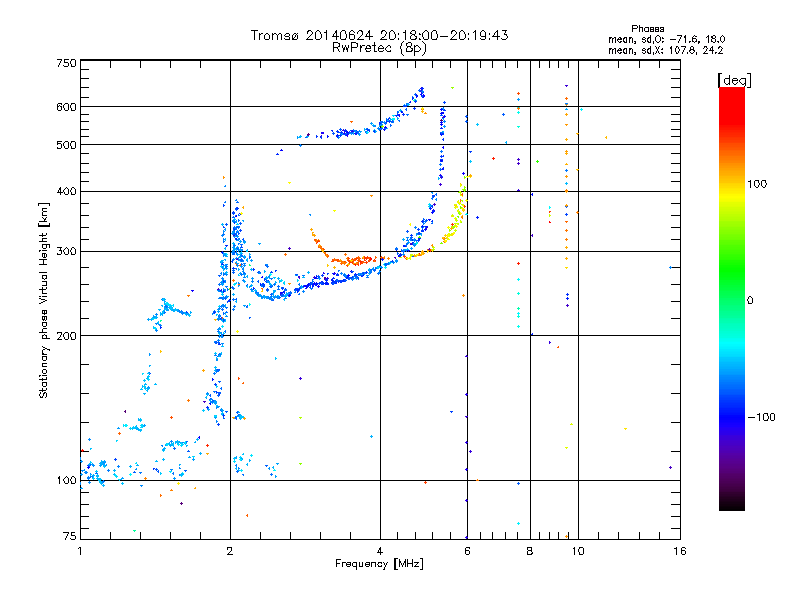Screen dimensions: 800x600
Task: Click the "75" height tick label
Action: (70, 536)
